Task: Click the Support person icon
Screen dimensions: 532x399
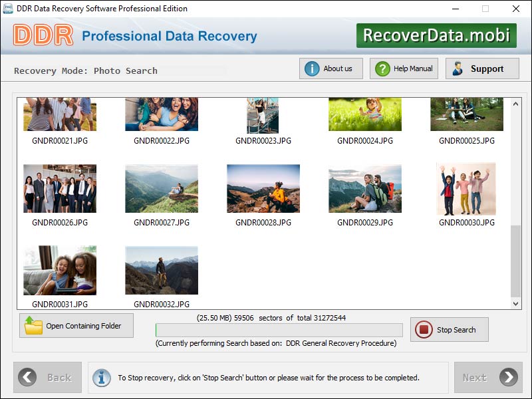Action: [x=458, y=68]
